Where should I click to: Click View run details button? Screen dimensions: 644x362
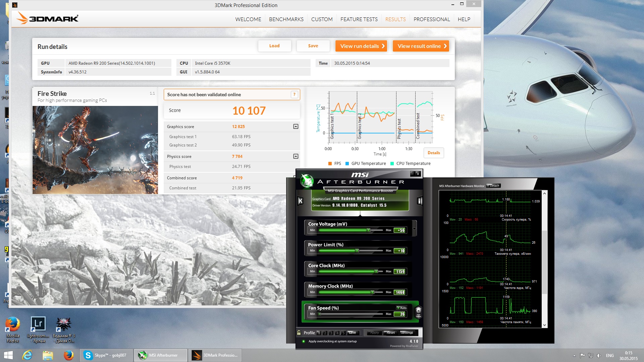361,46
